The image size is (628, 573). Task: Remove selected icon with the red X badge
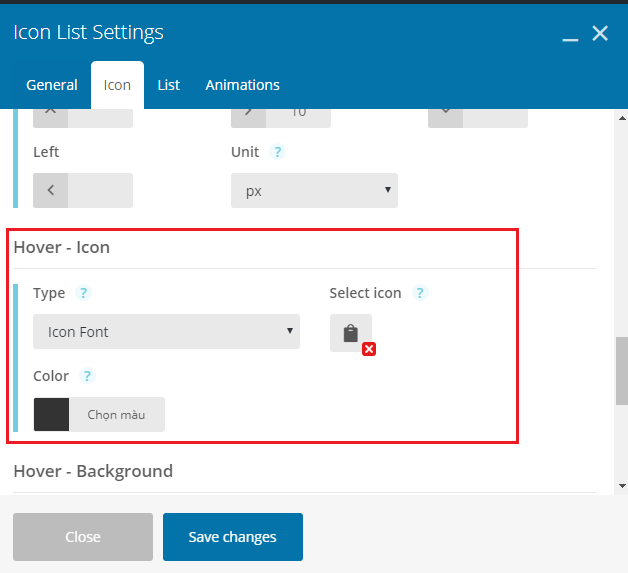pos(369,349)
